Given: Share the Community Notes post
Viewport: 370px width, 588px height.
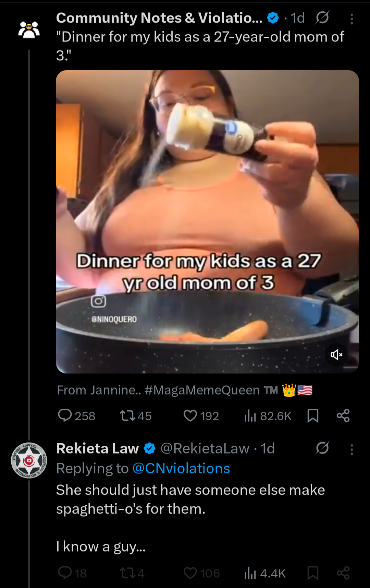Looking at the screenshot, I should click(343, 416).
